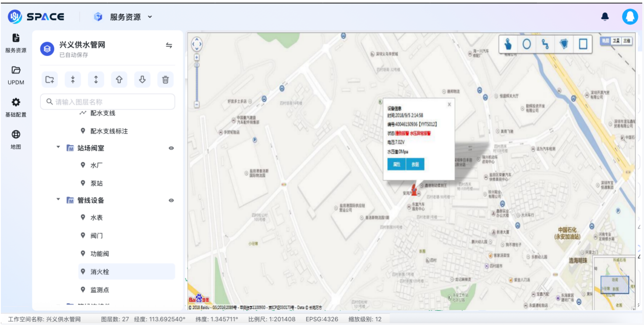Select the polygon draw tool on the map
The image size is (644, 325).
564,44
